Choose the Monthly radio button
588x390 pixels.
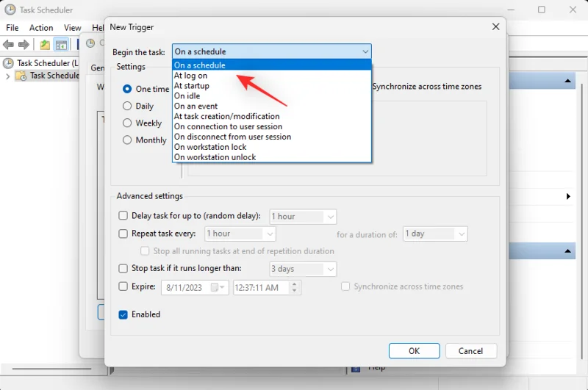pyautogui.click(x=127, y=140)
